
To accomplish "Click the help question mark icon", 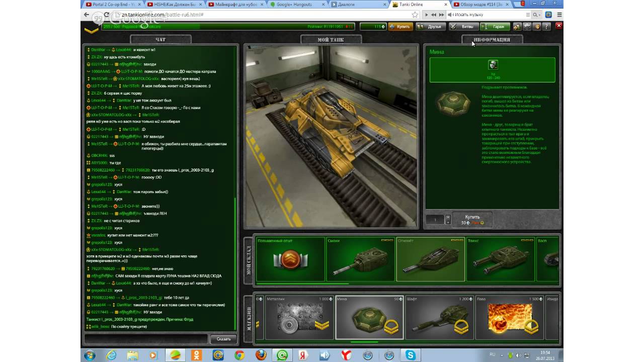I will [x=546, y=26].
